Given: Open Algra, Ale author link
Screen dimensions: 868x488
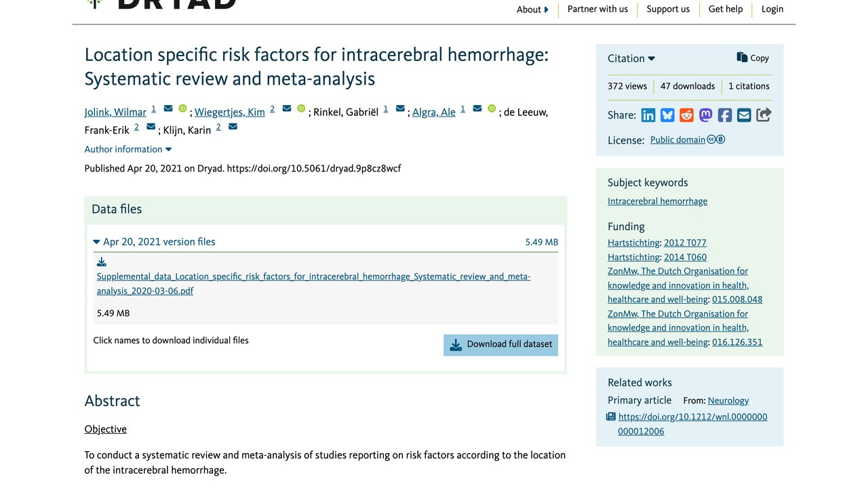Looking at the screenshot, I should (x=434, y=113).
